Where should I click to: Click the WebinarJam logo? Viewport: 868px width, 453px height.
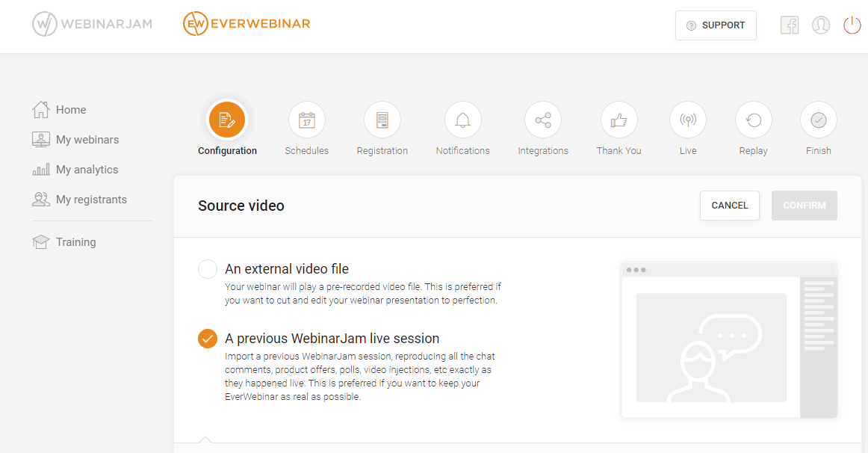[x=92, y=24]
